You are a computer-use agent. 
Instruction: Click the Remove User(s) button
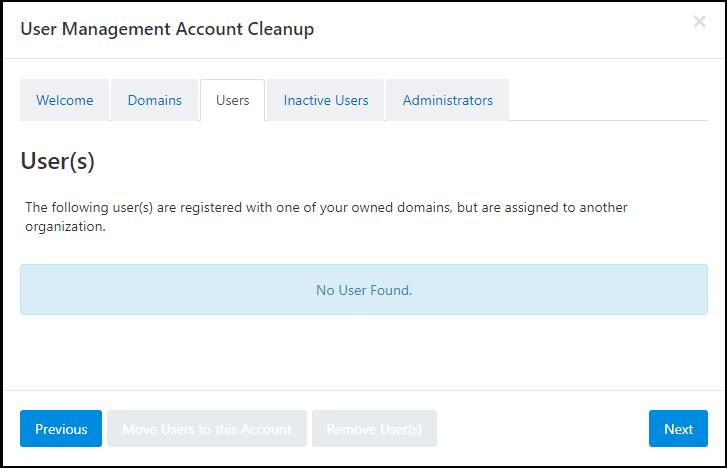374,429
